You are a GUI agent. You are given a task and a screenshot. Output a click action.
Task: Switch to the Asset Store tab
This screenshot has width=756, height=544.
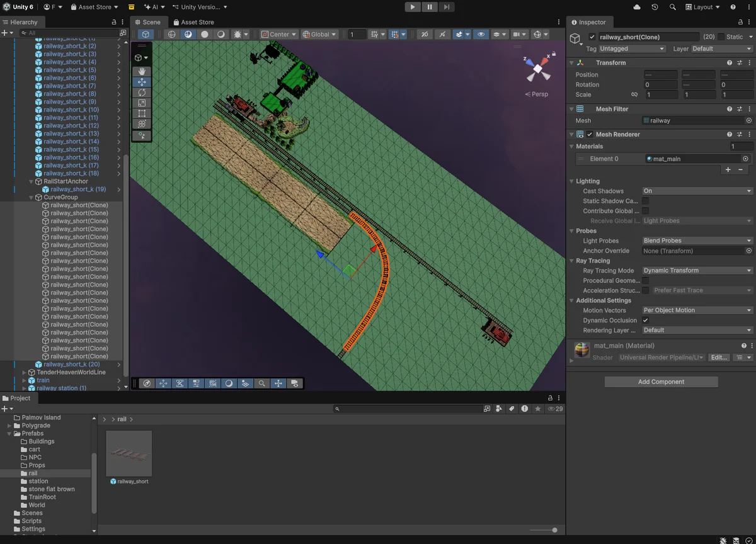193,22
